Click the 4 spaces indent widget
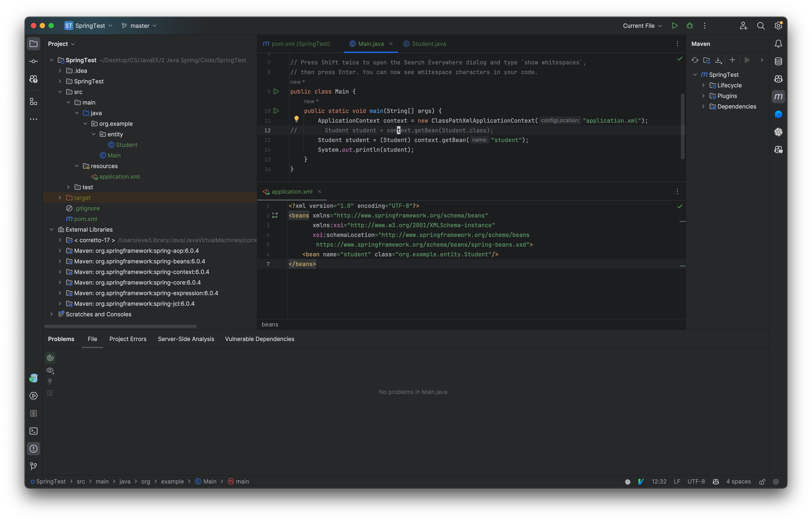Screen dimensions: 812x521 click(x=738, y=482)
